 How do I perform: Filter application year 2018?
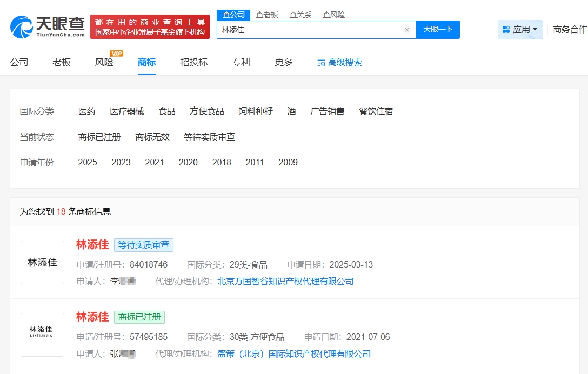coord(222,163)
